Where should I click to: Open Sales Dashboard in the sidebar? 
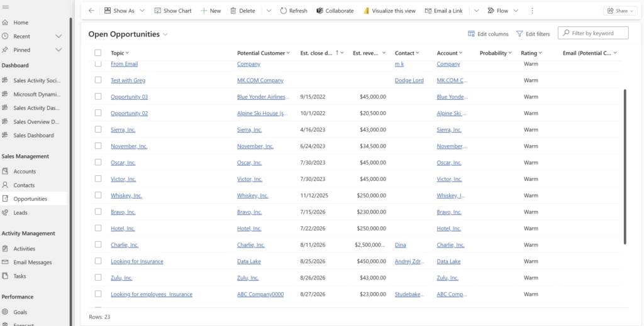coord(33,135)
